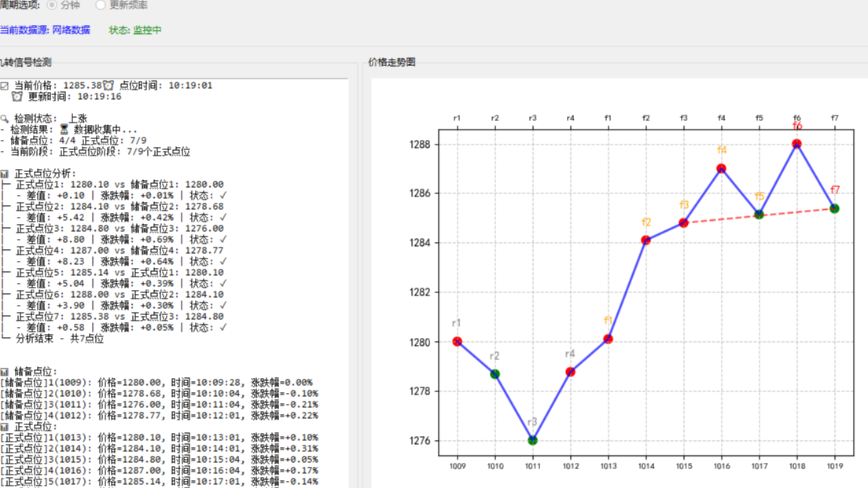
Task: Click the f4 data point at 1287
Action: tap(721, 169)
